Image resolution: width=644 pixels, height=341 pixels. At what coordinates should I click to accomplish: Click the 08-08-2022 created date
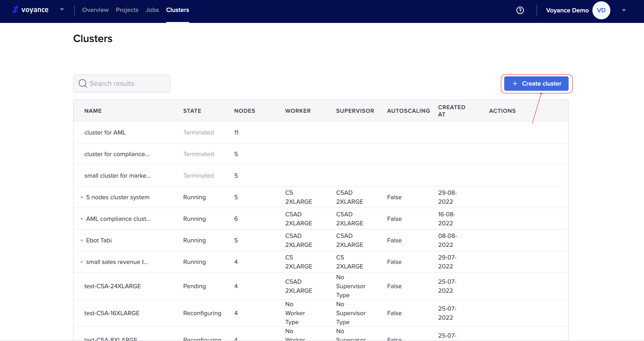pos(447,240)
